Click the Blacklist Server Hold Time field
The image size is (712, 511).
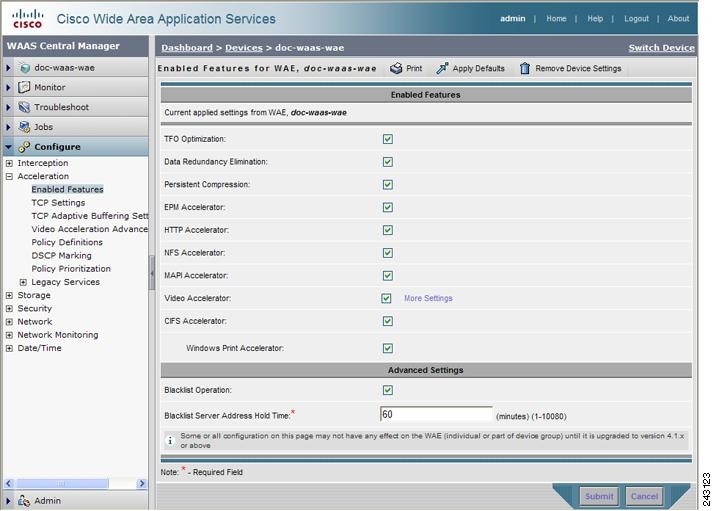tap(436, 414)
